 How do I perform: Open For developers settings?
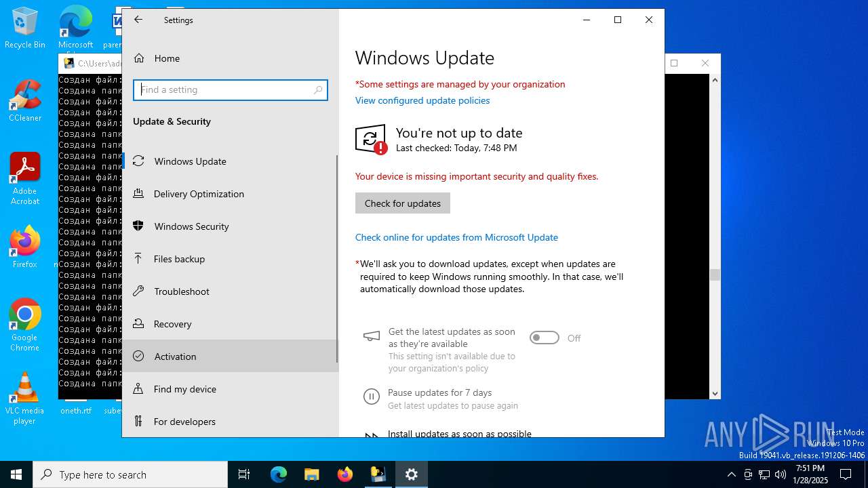(230, 422)
